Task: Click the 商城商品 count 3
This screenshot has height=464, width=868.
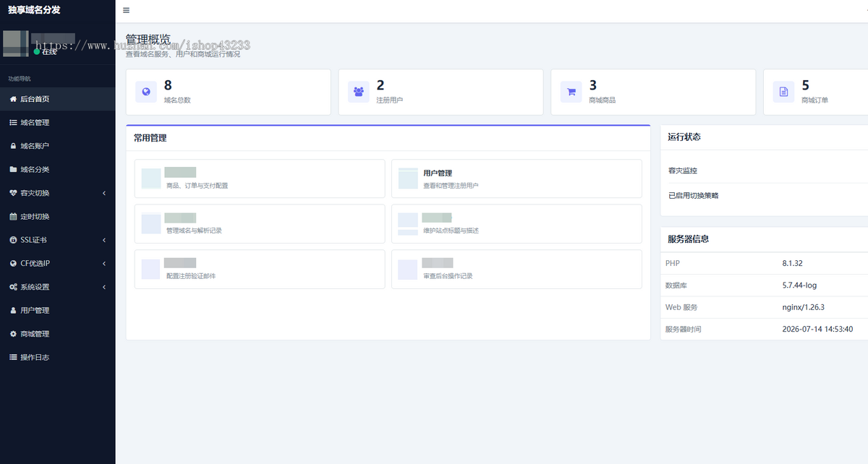Action: (593, 85)
